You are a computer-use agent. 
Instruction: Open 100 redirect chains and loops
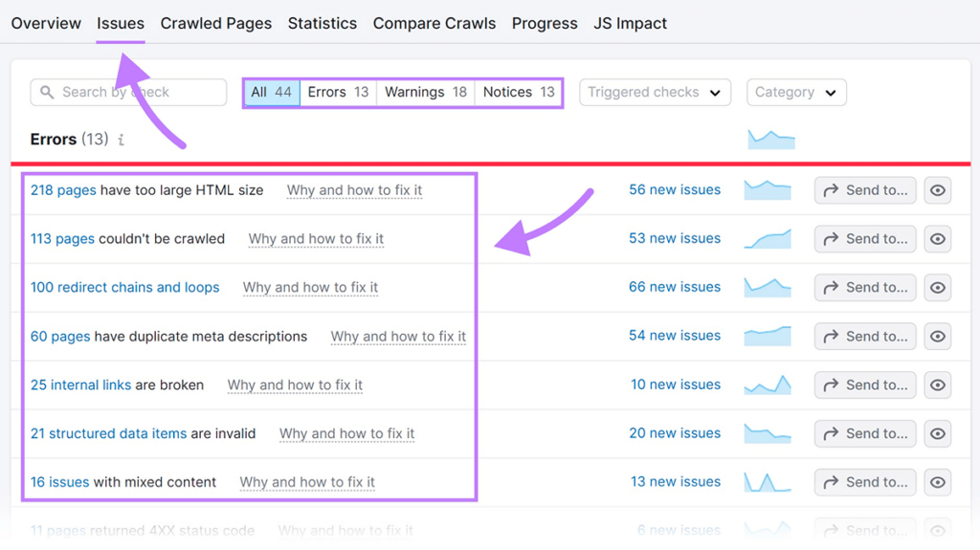tap(125, 288)
